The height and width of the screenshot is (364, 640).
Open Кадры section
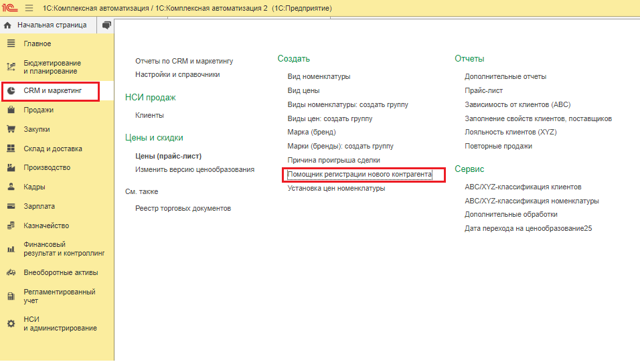point(34,187)
